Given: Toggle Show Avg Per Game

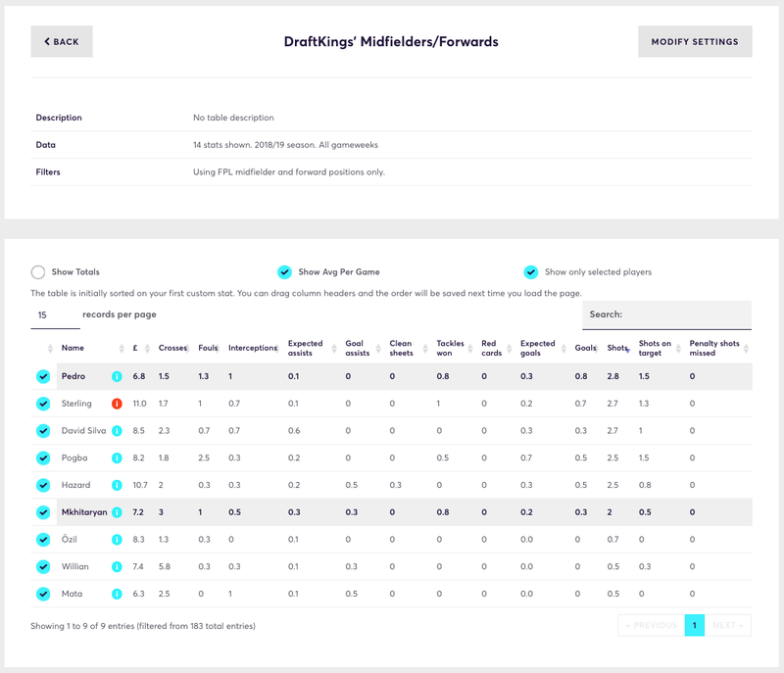Looking at the screenshot, I should point(284,271).
